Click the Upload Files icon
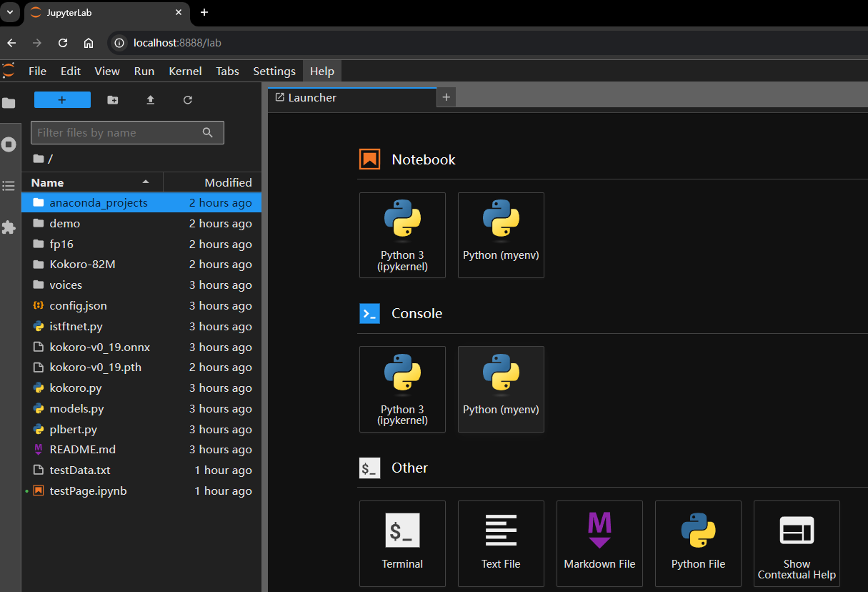868x592 pixels. (x=150, y=100)
